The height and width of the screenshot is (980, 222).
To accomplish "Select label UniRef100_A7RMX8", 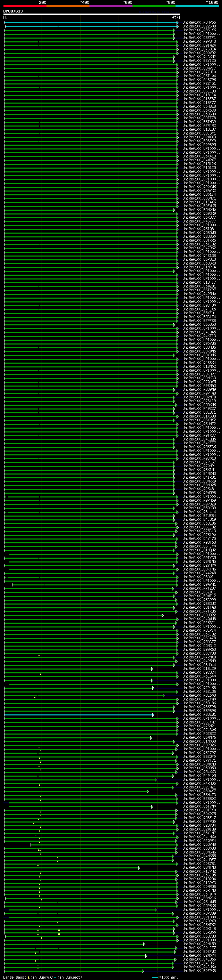I will click(199, 657).
